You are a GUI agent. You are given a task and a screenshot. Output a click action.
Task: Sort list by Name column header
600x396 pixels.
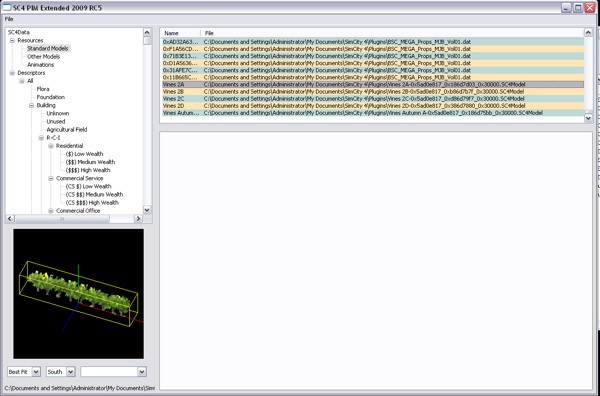click(181, 33)
